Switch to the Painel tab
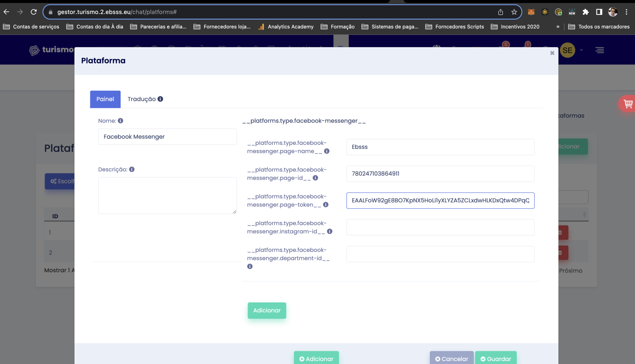The image size is (635, 364). [x=105, y=99]
